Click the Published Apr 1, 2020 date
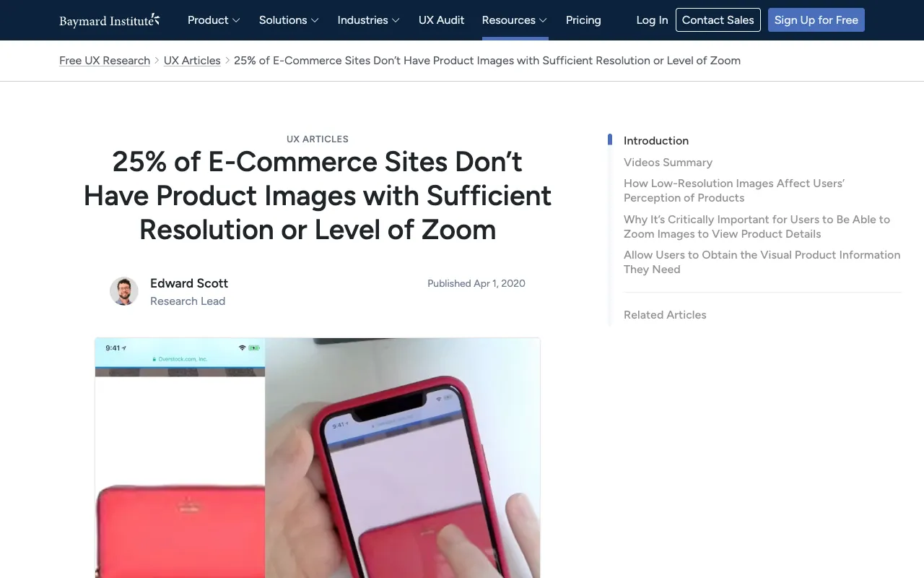The image size is (924, 578). 476,283
